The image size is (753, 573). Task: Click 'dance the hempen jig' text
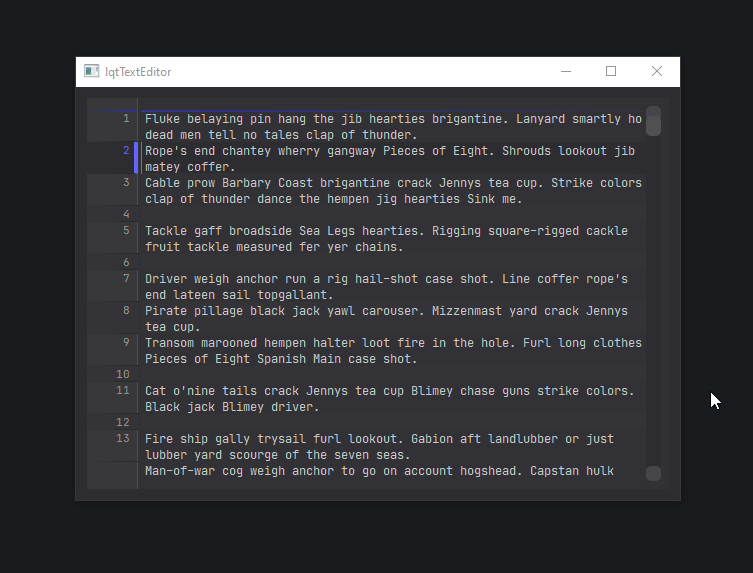point(327,199)
